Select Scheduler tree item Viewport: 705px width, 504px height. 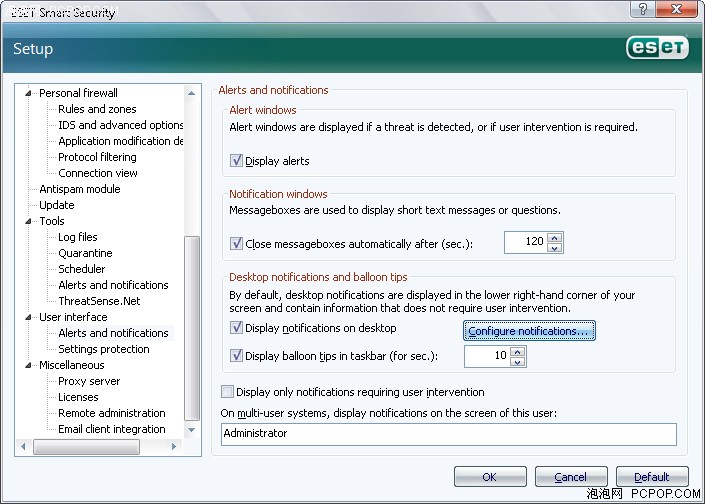[x=81, y=269]
